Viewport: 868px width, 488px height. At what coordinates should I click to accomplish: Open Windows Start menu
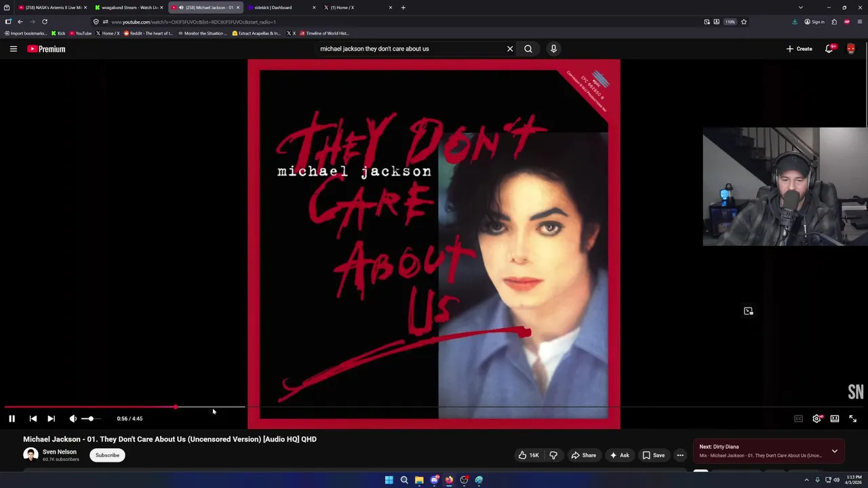389,480
